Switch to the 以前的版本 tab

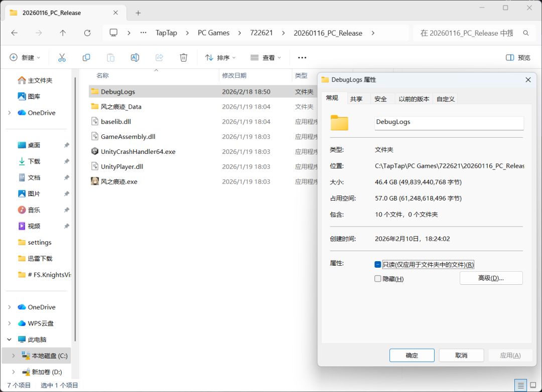click(414, 99)
